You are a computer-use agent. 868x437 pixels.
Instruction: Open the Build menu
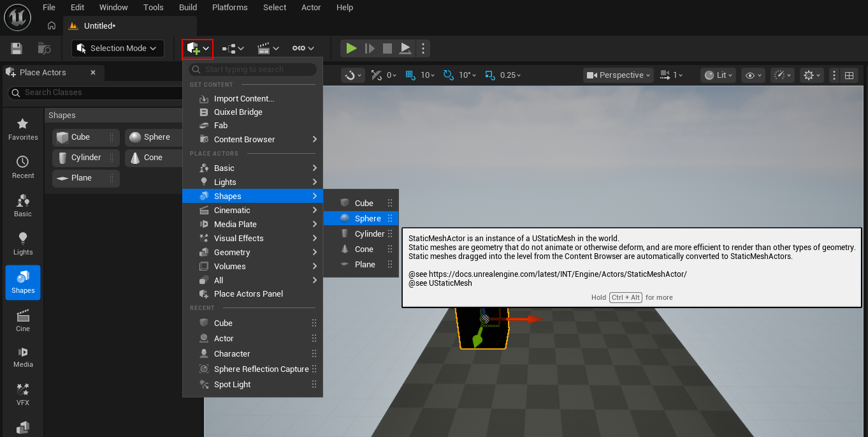[188, 8]
